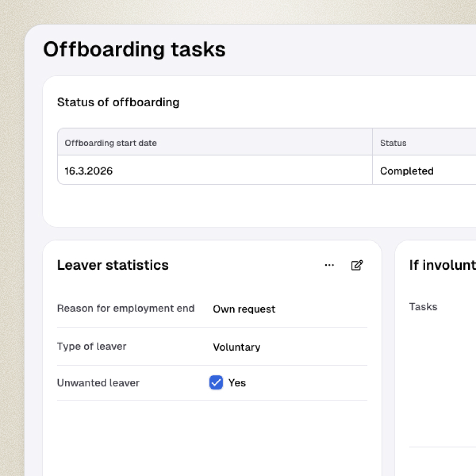This screenshot has width=476, height=476.
Task: Click the edit icon for Leaver statistics
Action: (357, 266)
